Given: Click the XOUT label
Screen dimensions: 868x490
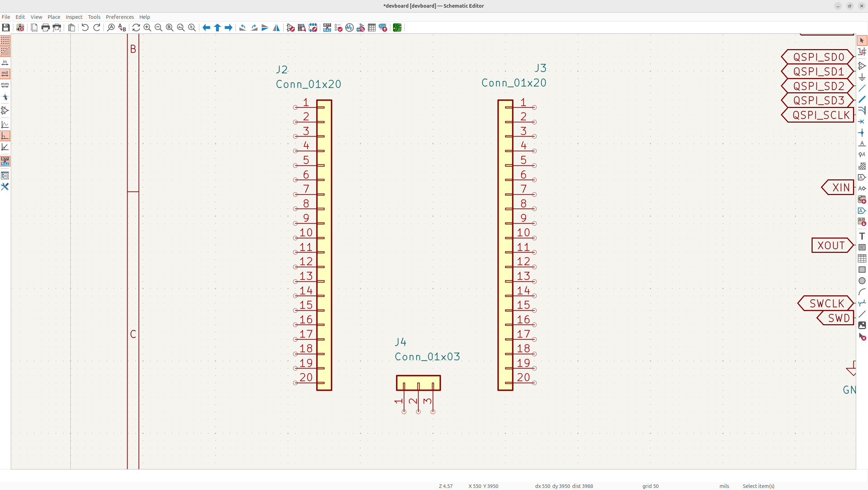Looking at the screenshot, I should tap(831, 246).
